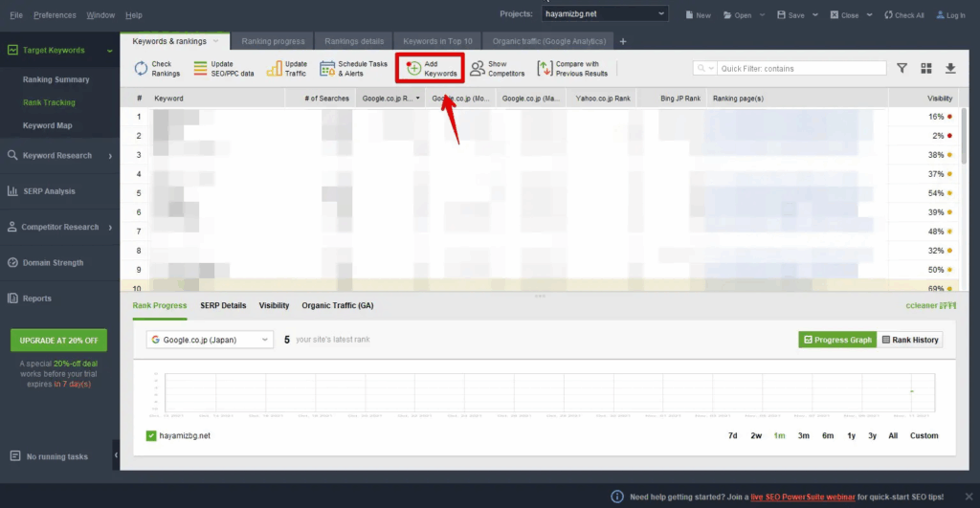Expand the Keyword Research sidebar section

point(57,156)
